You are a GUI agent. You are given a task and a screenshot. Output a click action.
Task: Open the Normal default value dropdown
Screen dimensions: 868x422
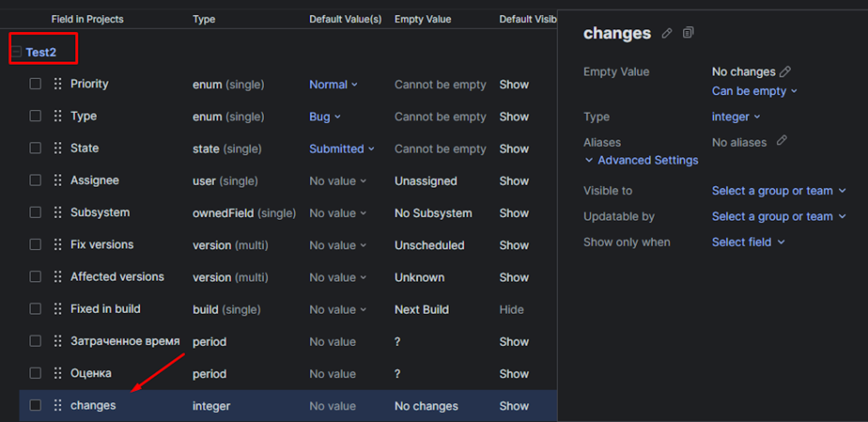coord(333,85)
